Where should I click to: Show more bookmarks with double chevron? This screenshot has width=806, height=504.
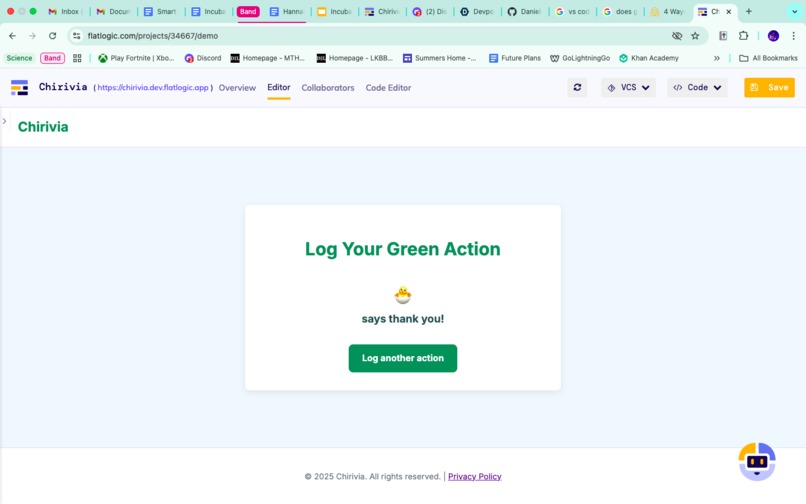pos(717,58)
